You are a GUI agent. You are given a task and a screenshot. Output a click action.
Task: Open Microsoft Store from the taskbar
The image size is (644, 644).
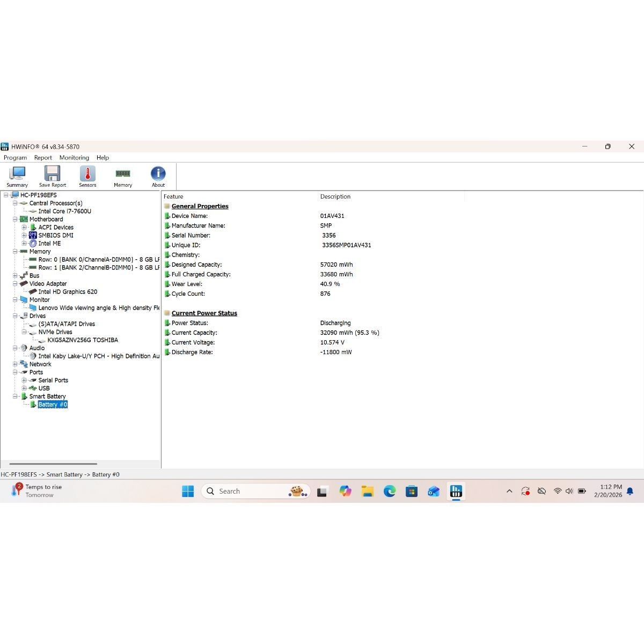tap(412, 491)
